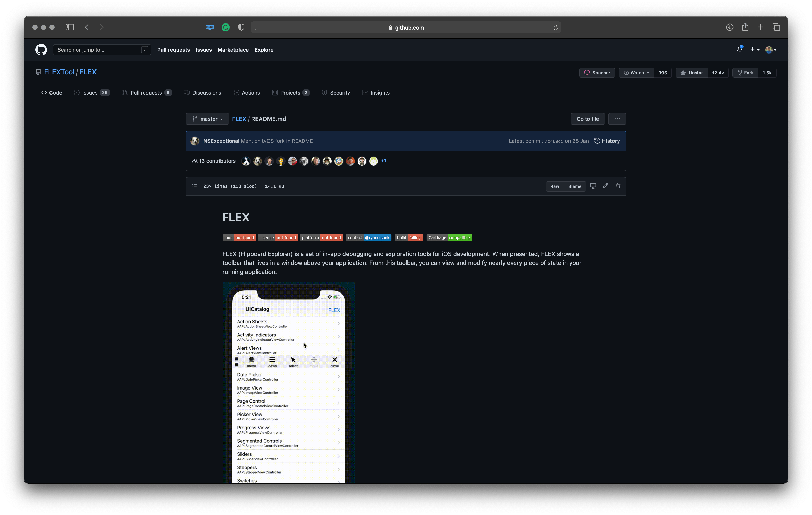The width and height of the screenshot is (812, 515).
Task: Click the platform not found badge
Action: click(x=321, y=238)
